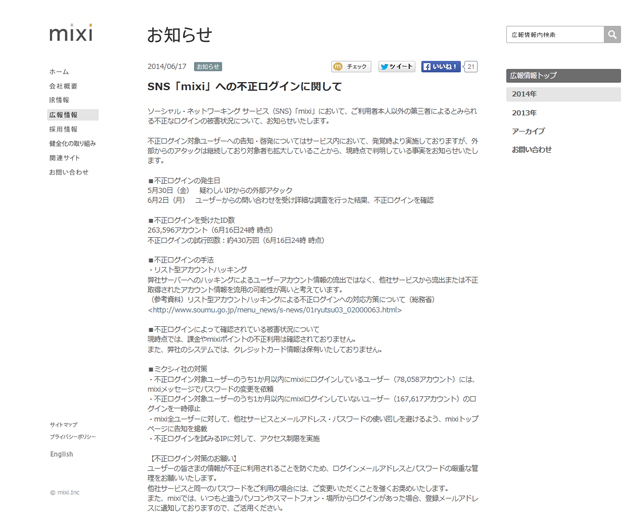640x514 pixels.
Task: Click the © mixi,Inc copyright text
Action: (x=64, y=492)
